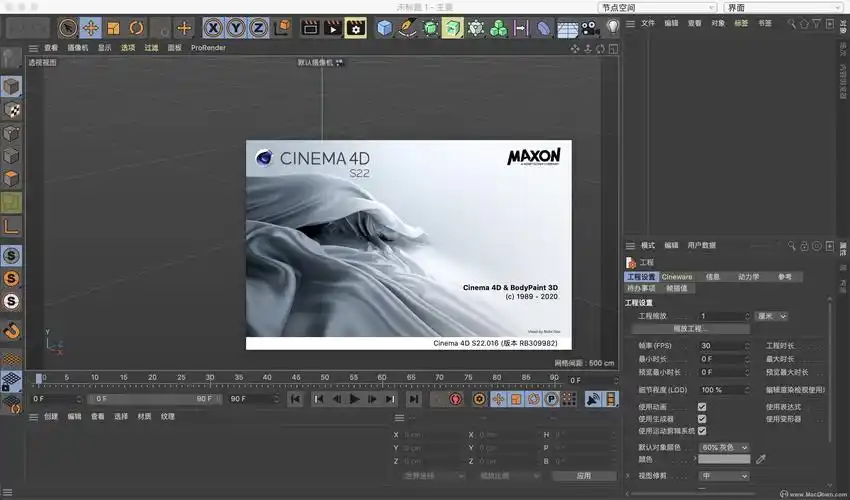Choose the Scale tool in the top toolbar
The width and height of the screenshot is (850, 500).
(113, 28)
